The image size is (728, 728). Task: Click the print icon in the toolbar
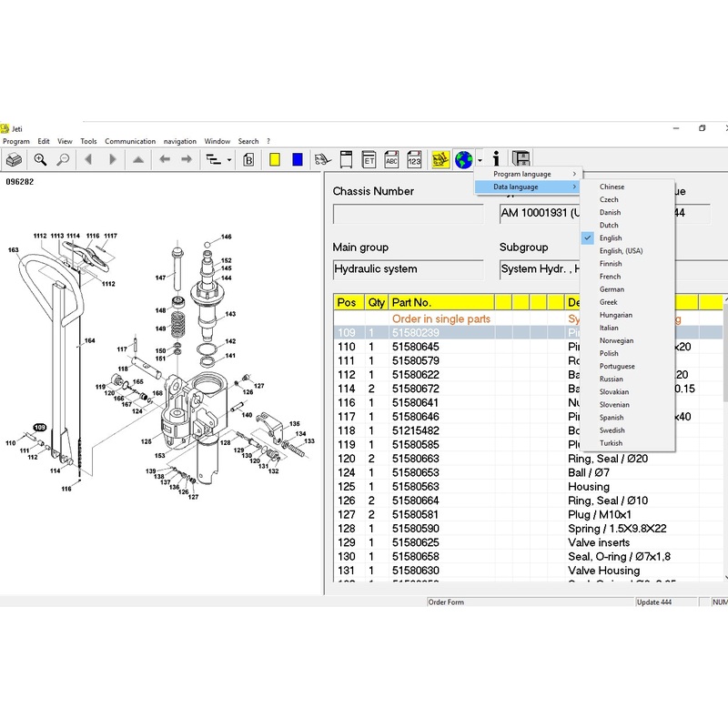click(x=14, y=160)
